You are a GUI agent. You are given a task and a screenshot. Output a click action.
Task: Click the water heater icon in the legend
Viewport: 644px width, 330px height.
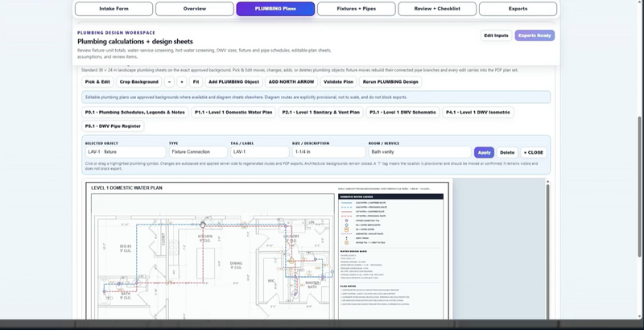tap(347, 229)
